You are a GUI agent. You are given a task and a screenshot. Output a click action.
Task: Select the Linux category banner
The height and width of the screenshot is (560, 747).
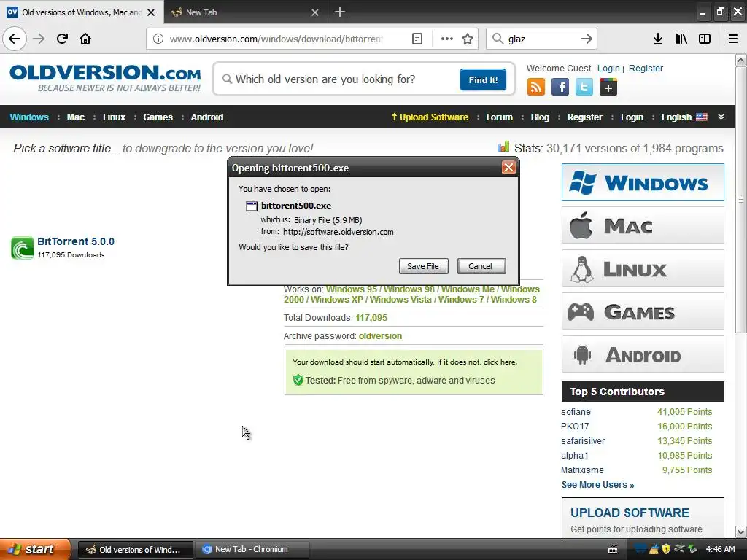(x=643, y=268)
